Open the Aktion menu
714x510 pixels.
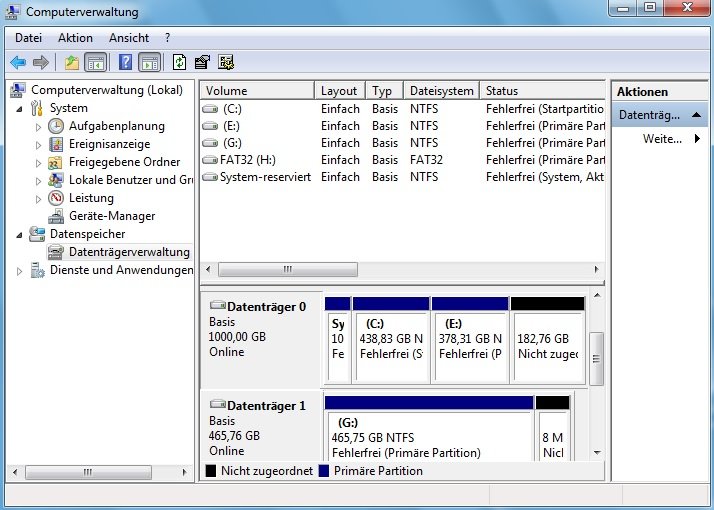pos(75,38)
